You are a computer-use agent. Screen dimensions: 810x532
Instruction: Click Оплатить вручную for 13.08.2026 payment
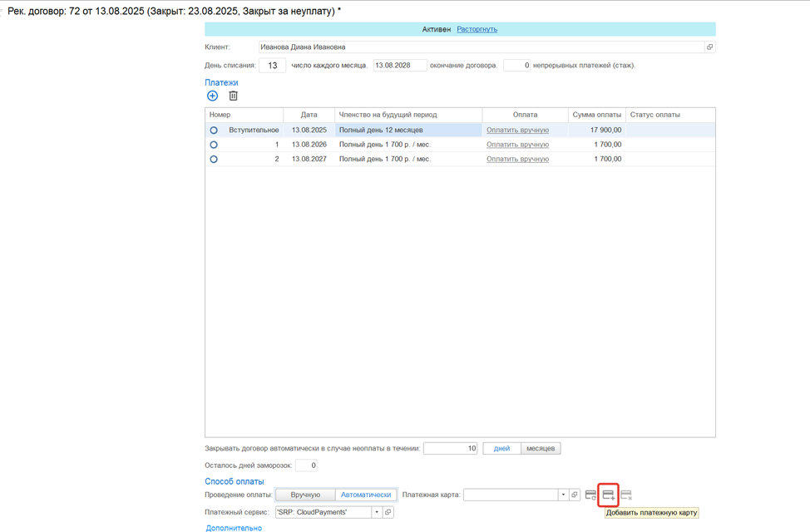coord(517,145)
